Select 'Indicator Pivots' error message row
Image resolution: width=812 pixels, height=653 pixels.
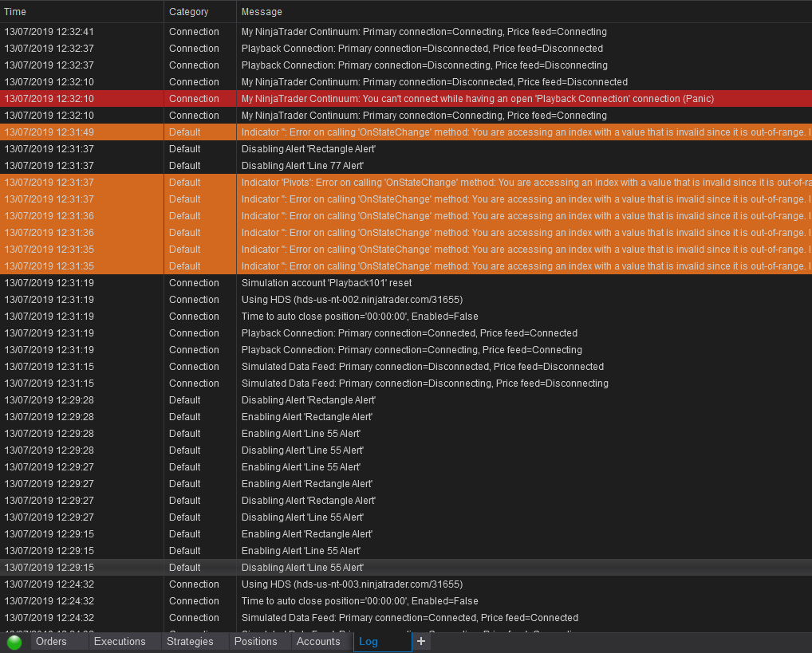406,183
